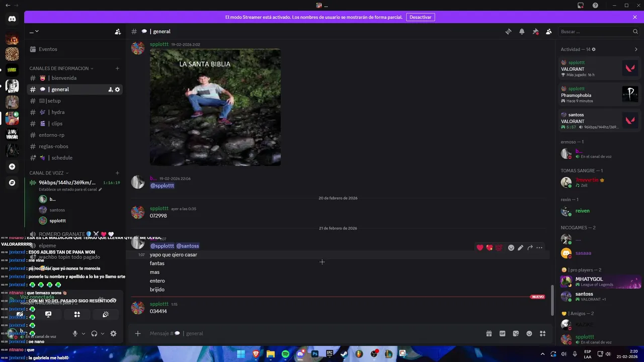Expand the Actividad panel chevron
The image size is (644, 362).
636,49
